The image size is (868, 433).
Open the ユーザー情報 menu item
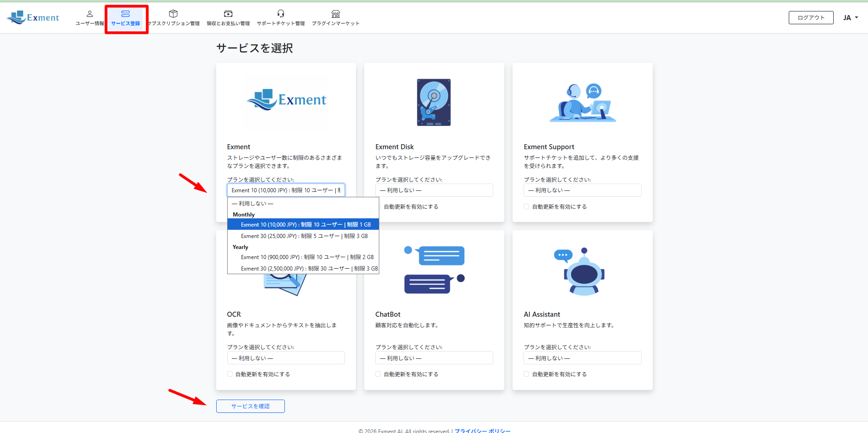[90, 18]
